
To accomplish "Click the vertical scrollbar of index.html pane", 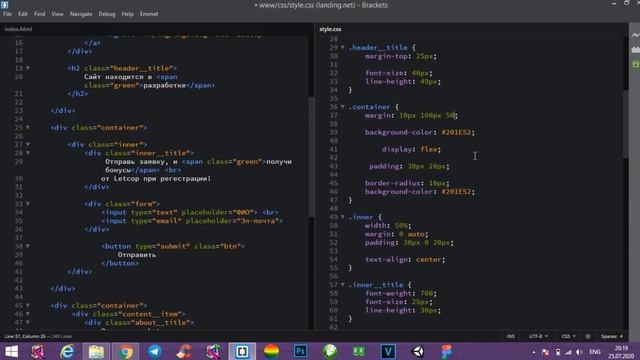I will click(311, 157).
